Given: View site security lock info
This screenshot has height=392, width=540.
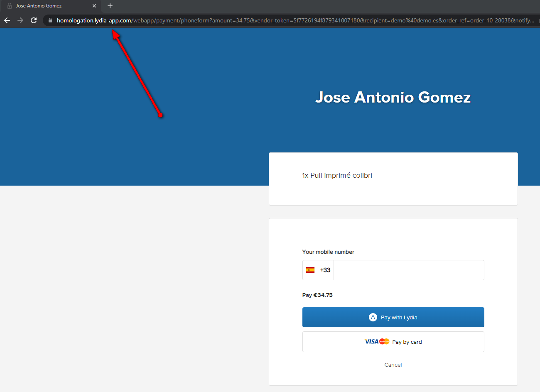Looking at the screenshot, I should pyautogui.click(x=50, y=20).
